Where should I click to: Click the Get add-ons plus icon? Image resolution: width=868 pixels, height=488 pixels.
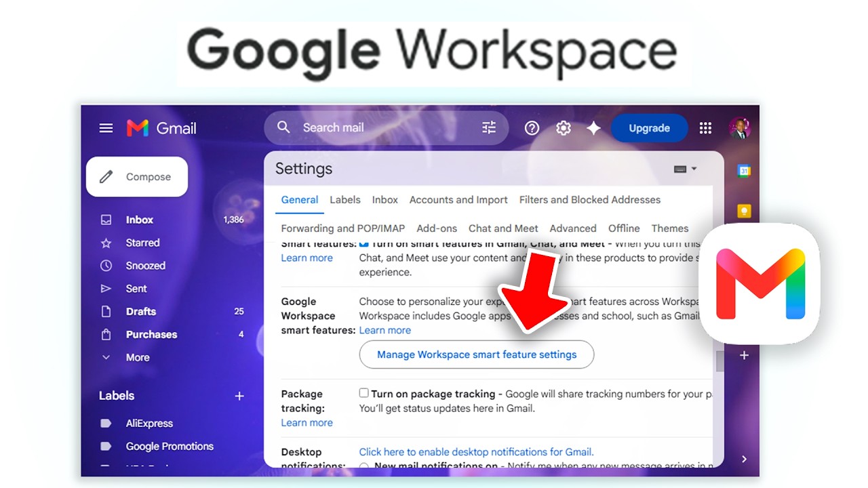744,355
